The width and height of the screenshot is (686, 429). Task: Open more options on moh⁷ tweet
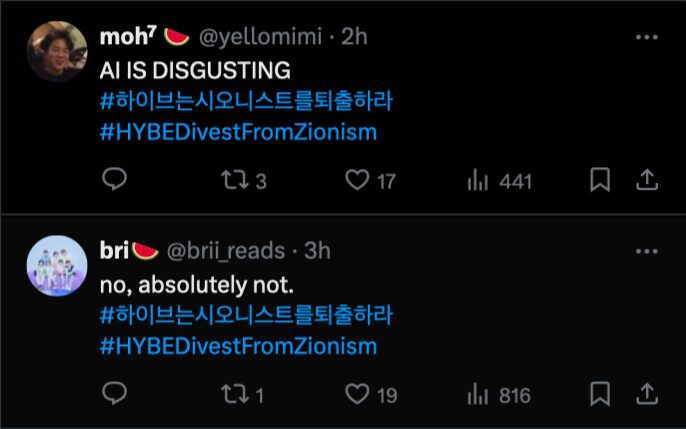tap(647, 37)
